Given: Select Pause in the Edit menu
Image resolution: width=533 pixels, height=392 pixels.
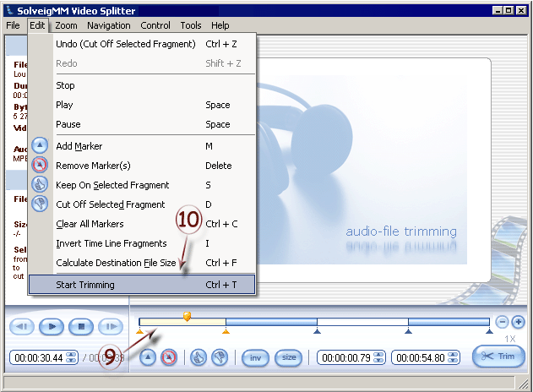Looking at the screenshot, I should click(x=142, y=124).
